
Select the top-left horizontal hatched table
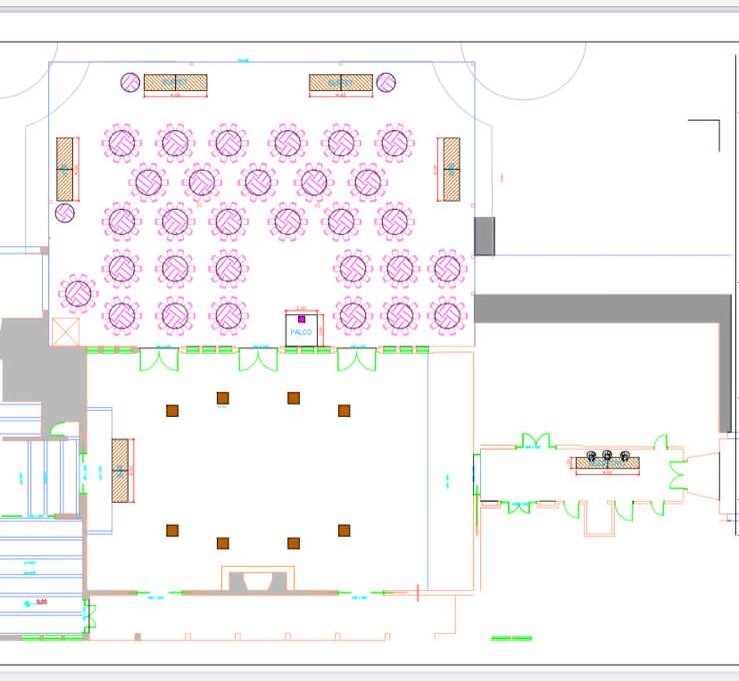(x=175, y=83)
